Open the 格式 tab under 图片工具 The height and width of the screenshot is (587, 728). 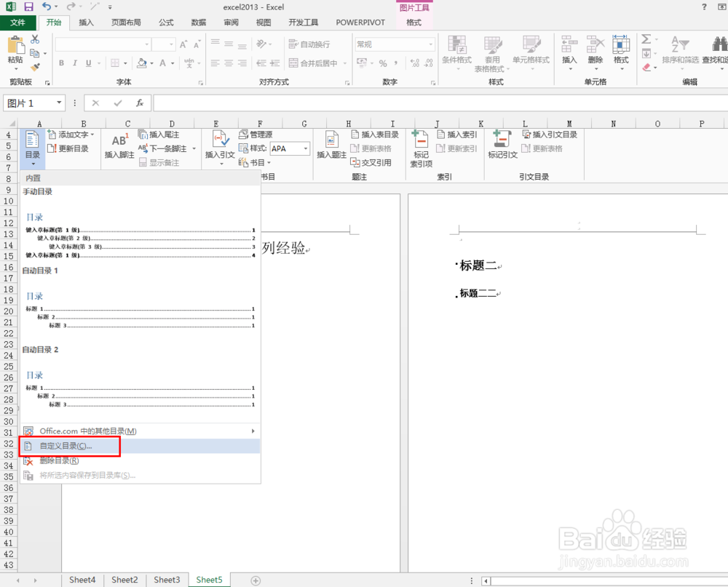click(414, 23)
